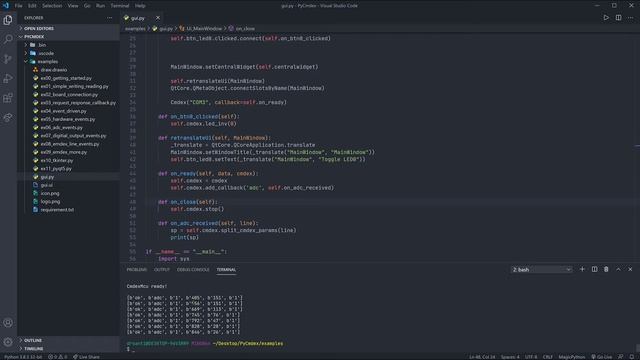Open the Manage gear in activity bar
Image resolution: width=640 pixels, height=360 pixels.
click(8, 342)
